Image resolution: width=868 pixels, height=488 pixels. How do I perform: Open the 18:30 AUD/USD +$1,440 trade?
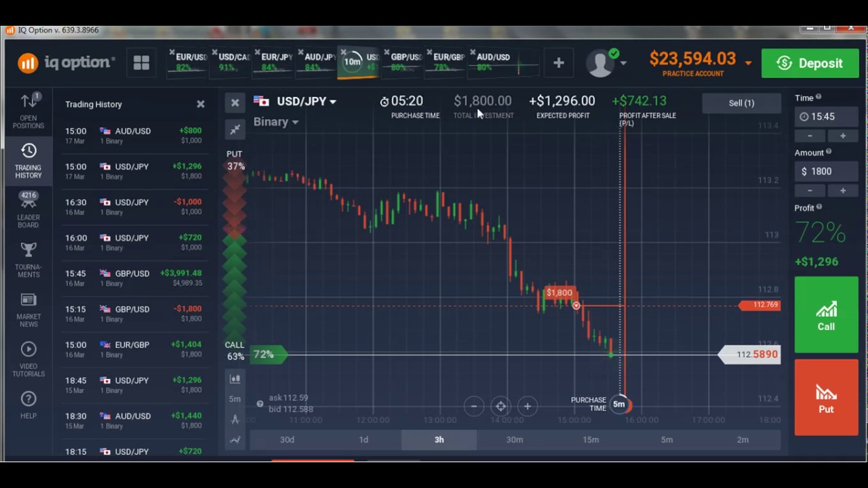pyautogui.click(x=134, y=420)
